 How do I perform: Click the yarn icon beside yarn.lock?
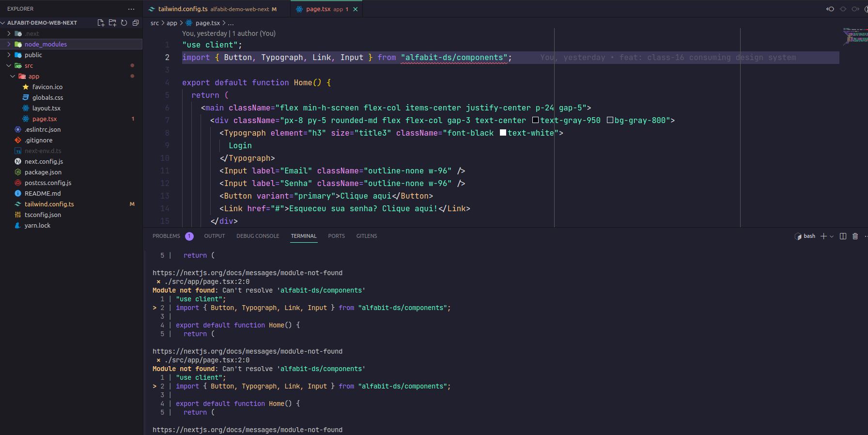(x=18, y=225)
